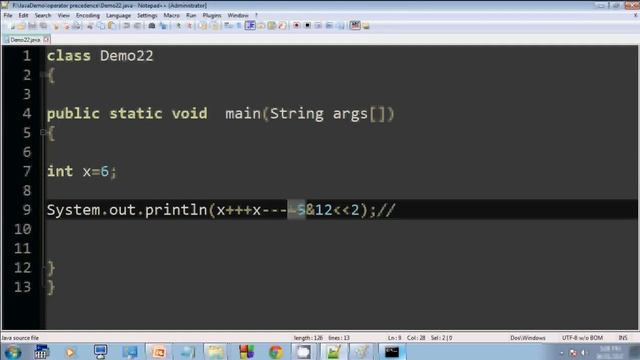Click the Close document toolbar icon
This screenshot has width=640, height=360.
tap(56, 26)
